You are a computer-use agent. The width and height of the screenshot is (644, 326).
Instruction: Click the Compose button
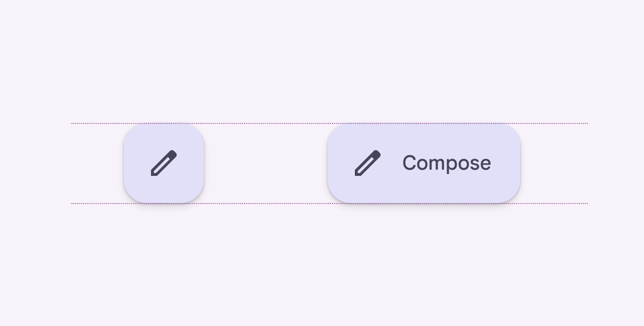click(424, 163)
